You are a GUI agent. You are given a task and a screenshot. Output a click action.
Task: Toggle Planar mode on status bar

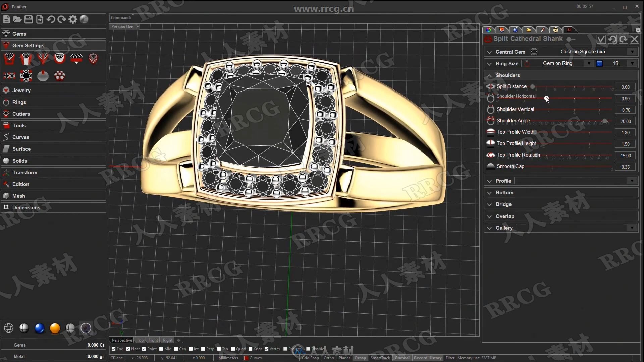click(344, 358)
